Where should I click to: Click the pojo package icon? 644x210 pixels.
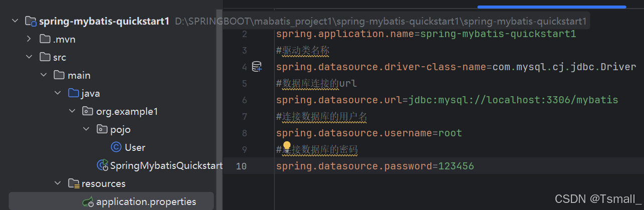pyautogui.click(x=102, y=129)
